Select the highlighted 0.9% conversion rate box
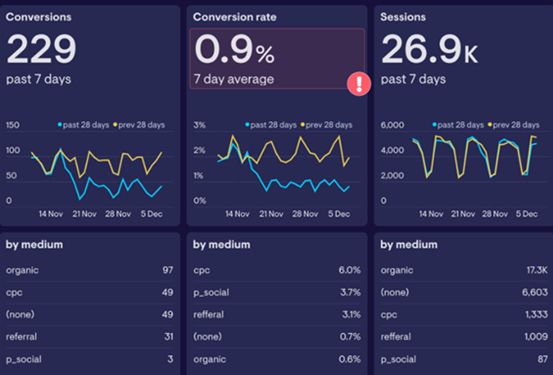 (277, 59)
